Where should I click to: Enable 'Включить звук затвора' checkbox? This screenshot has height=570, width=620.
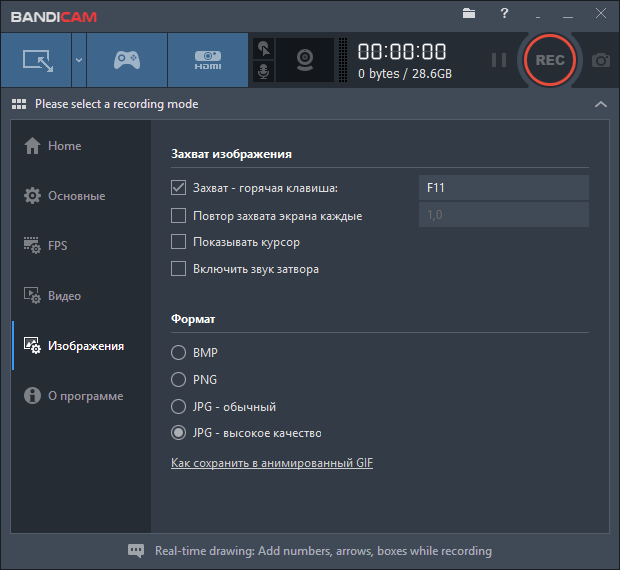[179, 269]
